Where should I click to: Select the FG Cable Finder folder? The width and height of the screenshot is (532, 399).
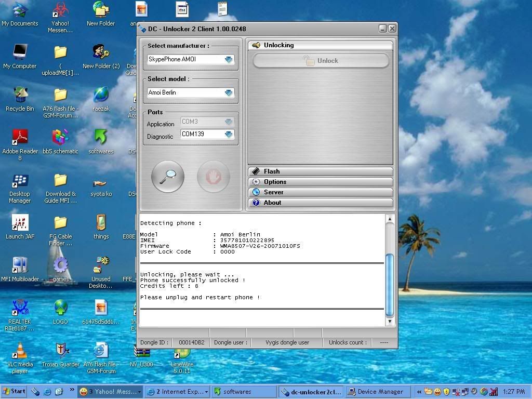coord(60,231)
